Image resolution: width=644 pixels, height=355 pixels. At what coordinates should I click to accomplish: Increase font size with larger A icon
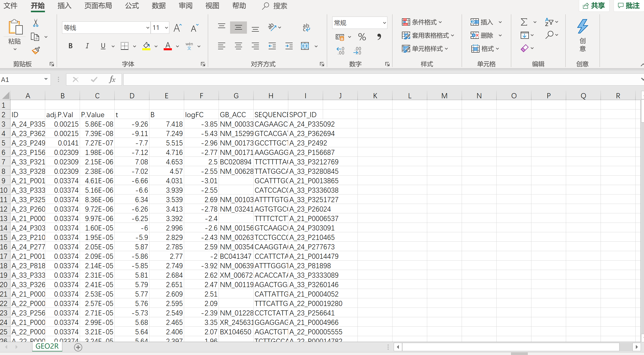pos(177,28)
